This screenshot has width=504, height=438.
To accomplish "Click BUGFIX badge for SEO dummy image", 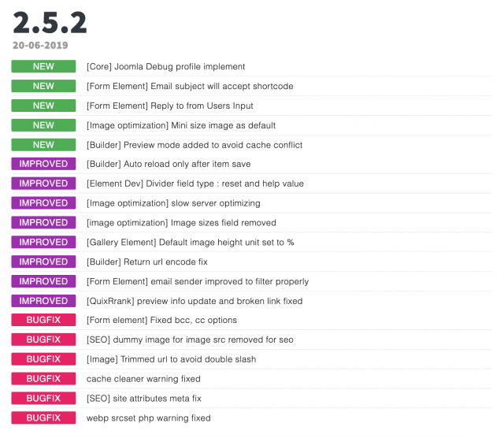I will coord(44,340).
